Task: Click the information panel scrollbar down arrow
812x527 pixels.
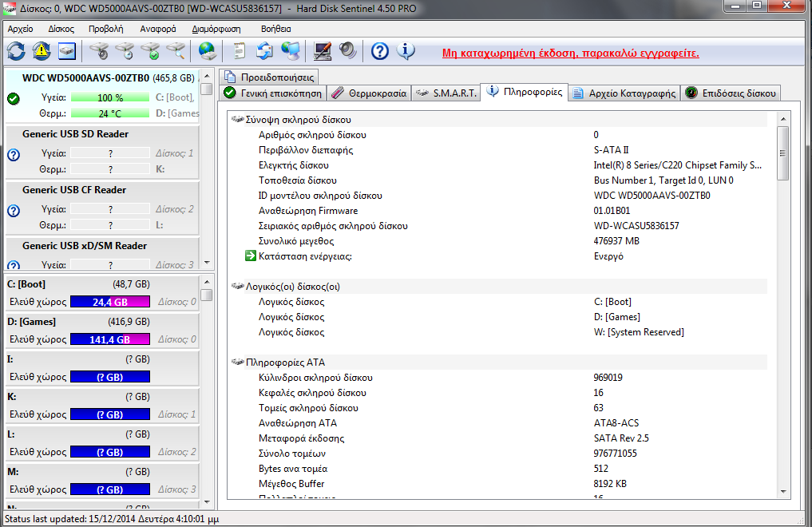Action: 783,491
